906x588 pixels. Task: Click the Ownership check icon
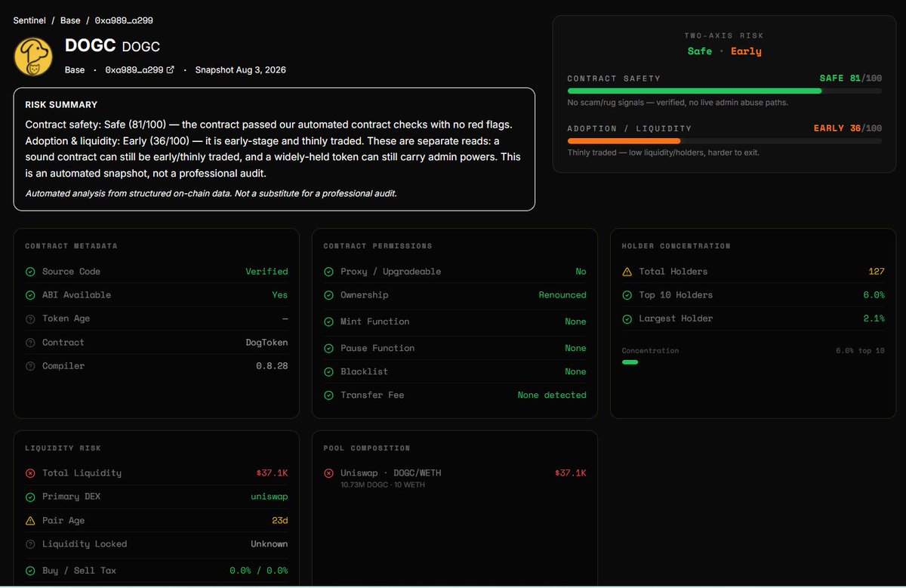(328, 295)
